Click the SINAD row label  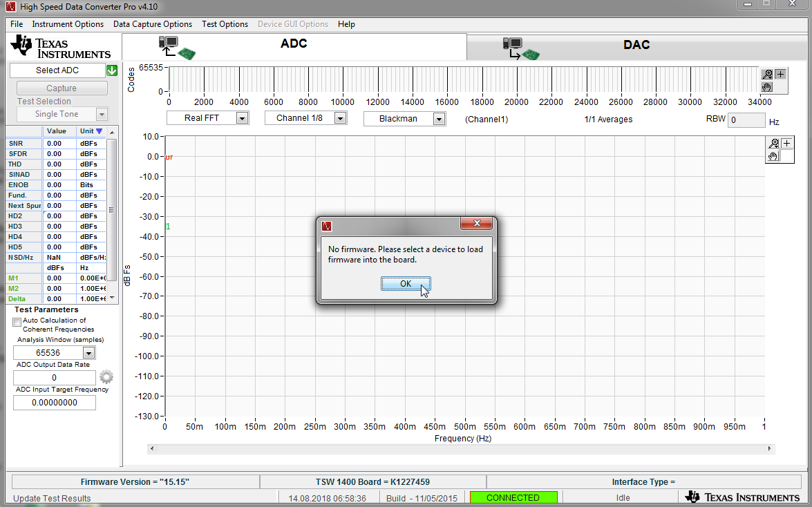click(19, 175)
